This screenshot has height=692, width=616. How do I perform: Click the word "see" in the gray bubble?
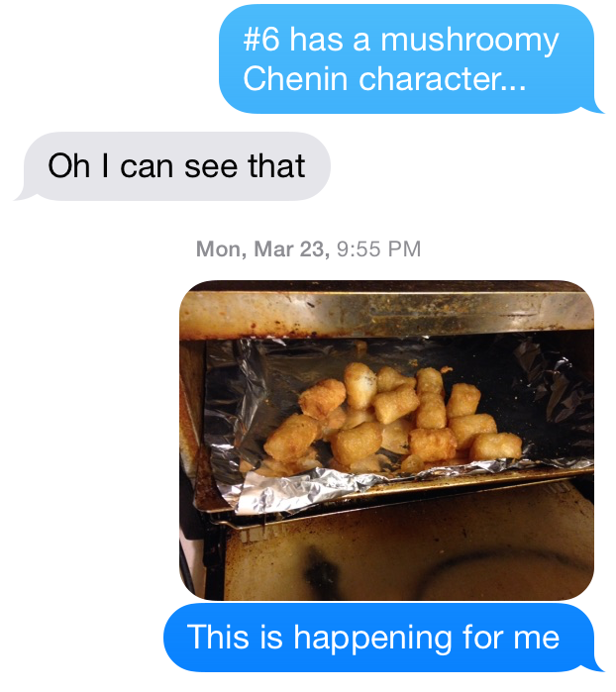pyautogui.click(x=211, y=167)
